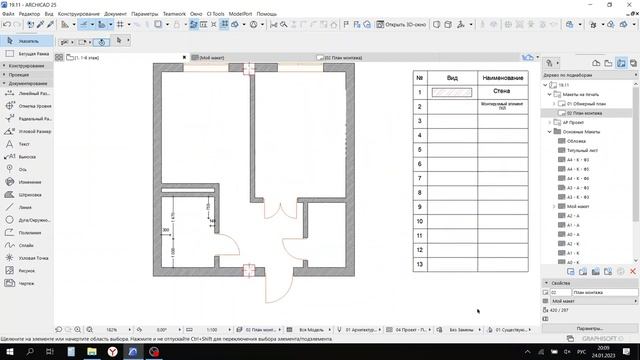Collapse the Основные Макеты folder
The image size is (640, 360).
click(549, 132)
